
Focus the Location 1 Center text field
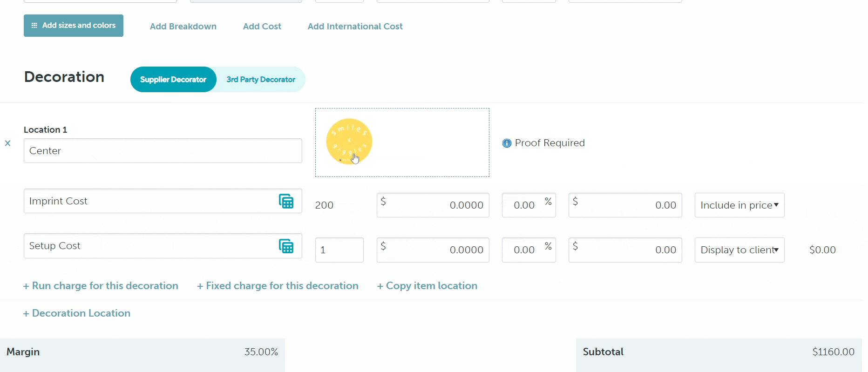[x=163, y=151]
